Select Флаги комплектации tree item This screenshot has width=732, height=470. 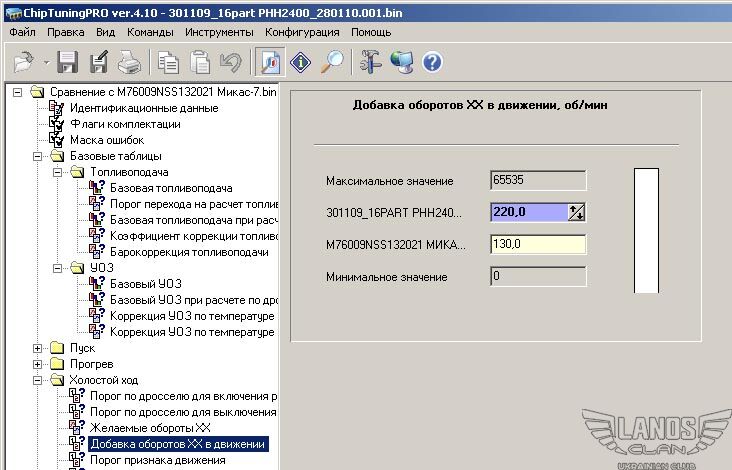pyautogui.click(x=125, y=124)
